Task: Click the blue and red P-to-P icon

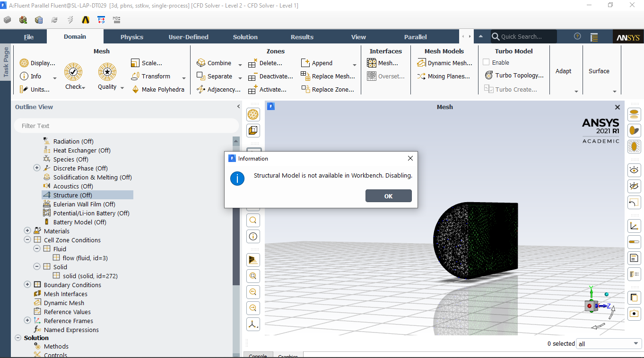Action: click(101, 20)
